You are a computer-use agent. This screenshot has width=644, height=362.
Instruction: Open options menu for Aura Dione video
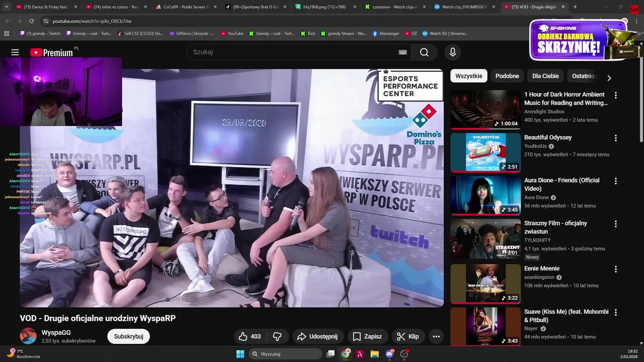click(x=615, y=180)
